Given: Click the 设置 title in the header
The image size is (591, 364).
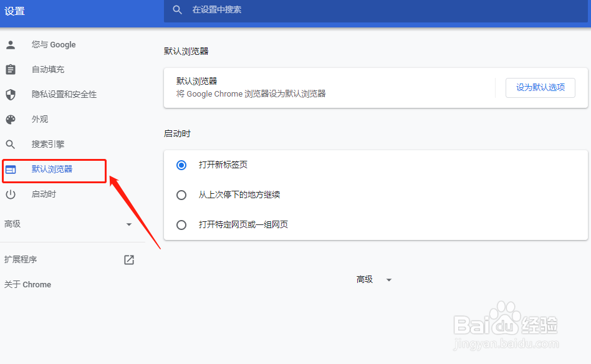Looking at the screenshot, I should 14,11.
